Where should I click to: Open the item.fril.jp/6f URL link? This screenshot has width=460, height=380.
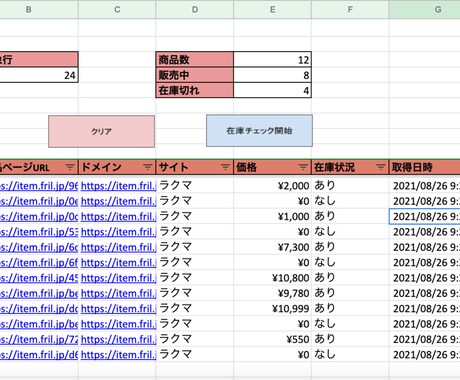click(39, 262)
